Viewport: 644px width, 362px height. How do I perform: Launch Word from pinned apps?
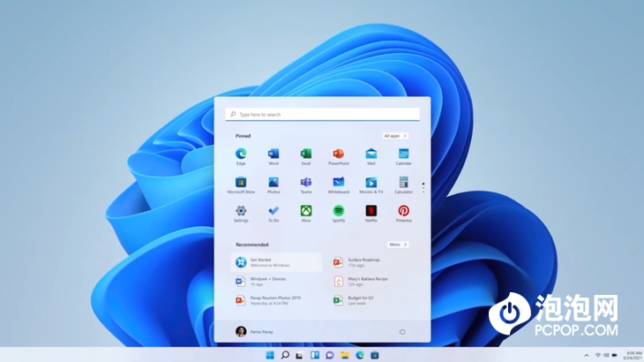click(x=273, y=155)
